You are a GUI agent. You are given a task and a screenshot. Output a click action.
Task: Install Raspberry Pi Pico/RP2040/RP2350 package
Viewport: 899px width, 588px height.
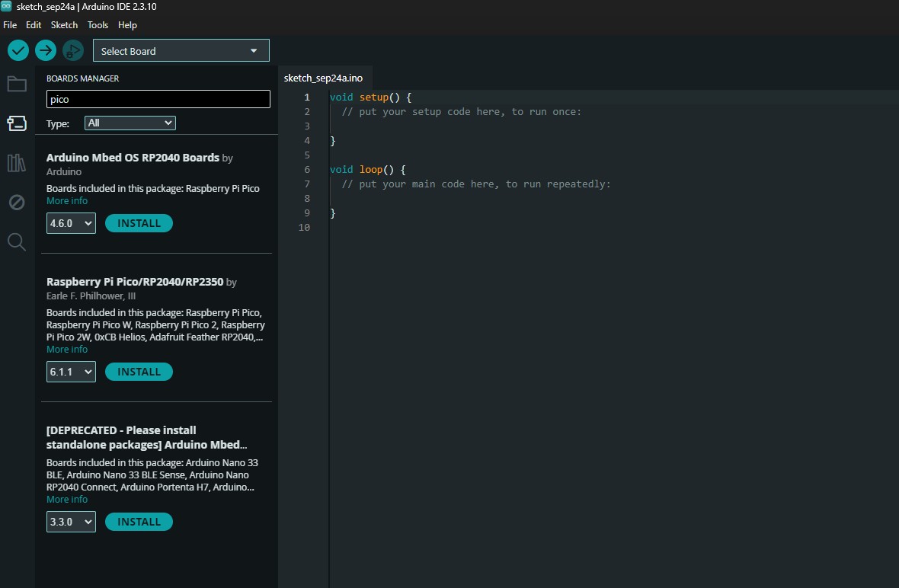pyautogui.click(x=139, y=372)
